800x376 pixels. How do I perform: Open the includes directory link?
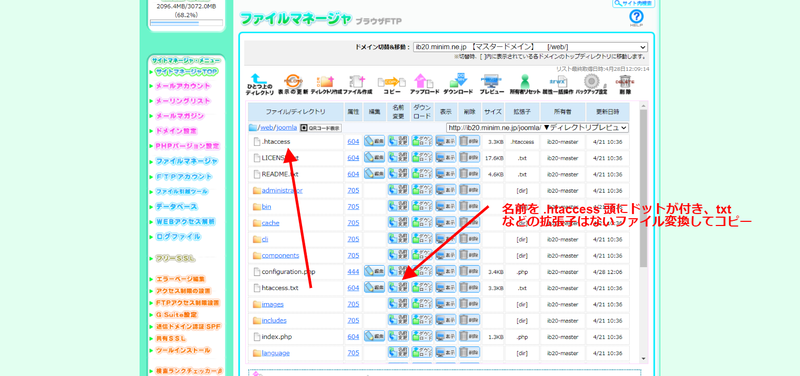tap(274, 320)
